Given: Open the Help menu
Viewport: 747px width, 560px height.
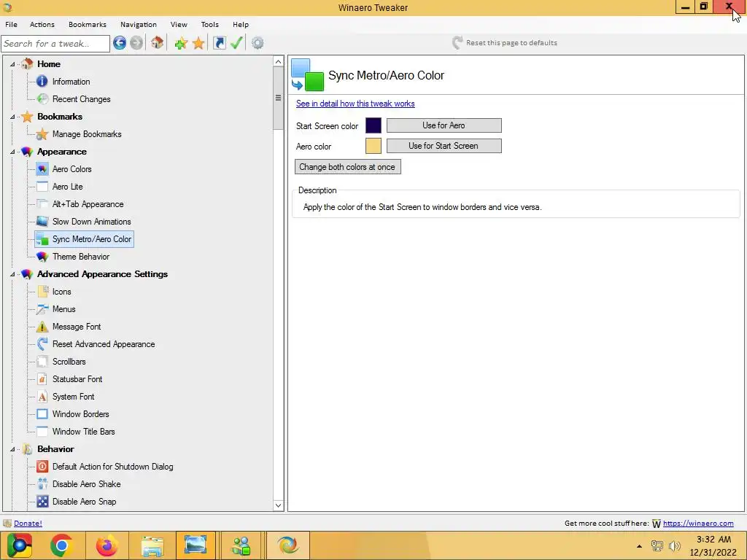Looking at the screenshot, I should 241,24.
